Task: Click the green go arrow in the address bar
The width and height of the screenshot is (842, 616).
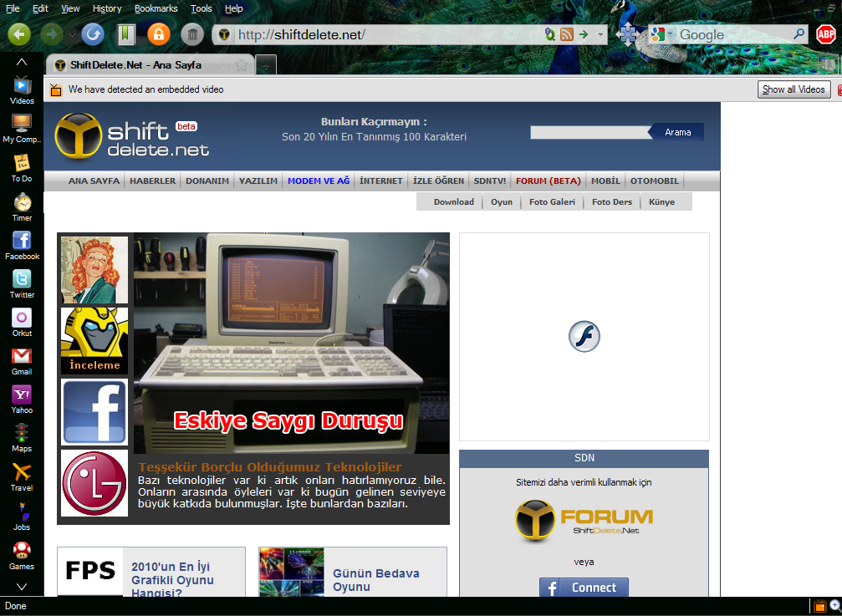Action: [x=584, y=35]
